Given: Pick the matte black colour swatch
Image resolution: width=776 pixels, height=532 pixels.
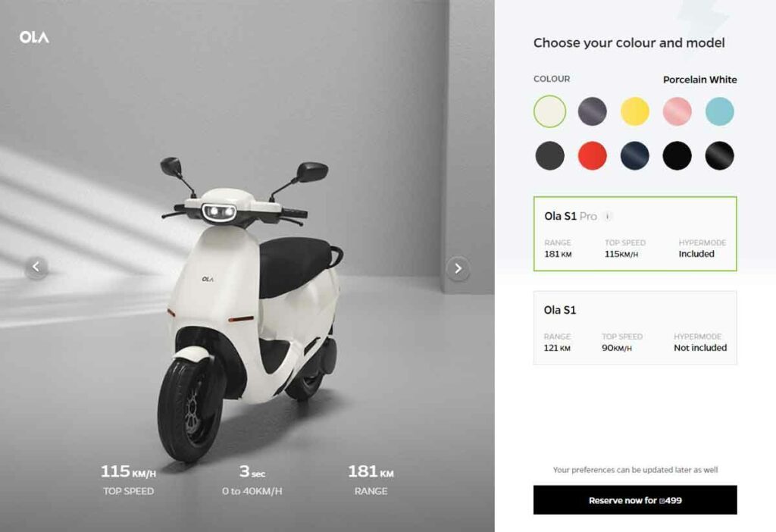Looking at the screenshot, I should pos(677,155).
